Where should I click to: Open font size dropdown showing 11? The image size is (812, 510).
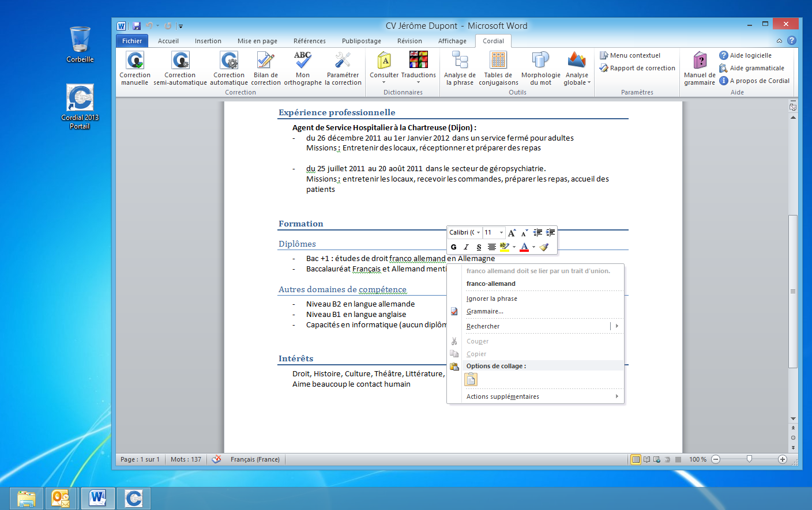tap(501, 233)
